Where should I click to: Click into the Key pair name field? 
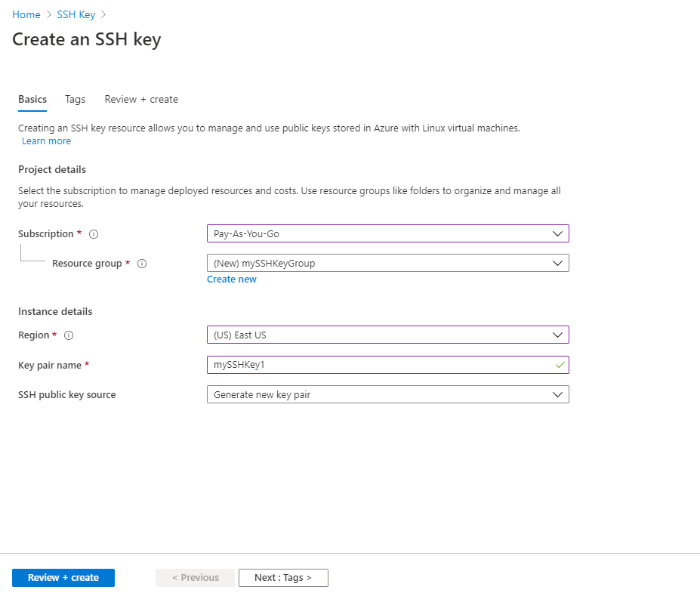click(x=378, y=365)
